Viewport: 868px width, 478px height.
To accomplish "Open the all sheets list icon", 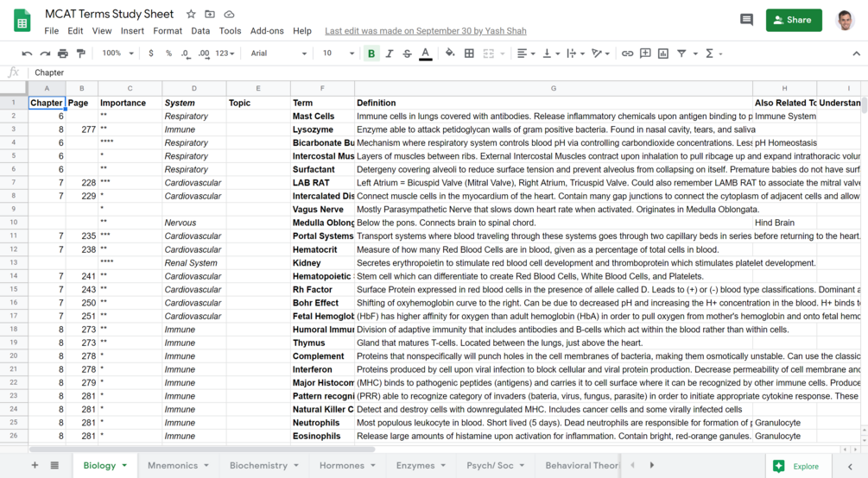I will pos(54,465).
